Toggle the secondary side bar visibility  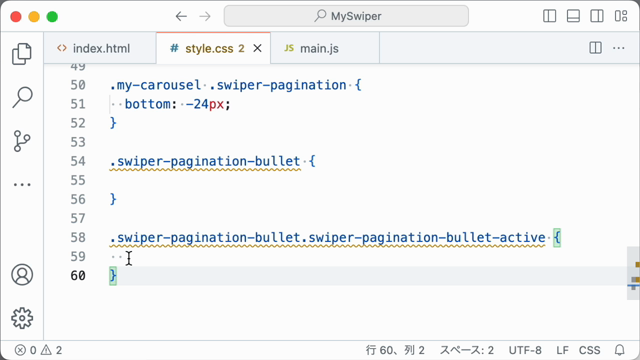click(597, 16)
